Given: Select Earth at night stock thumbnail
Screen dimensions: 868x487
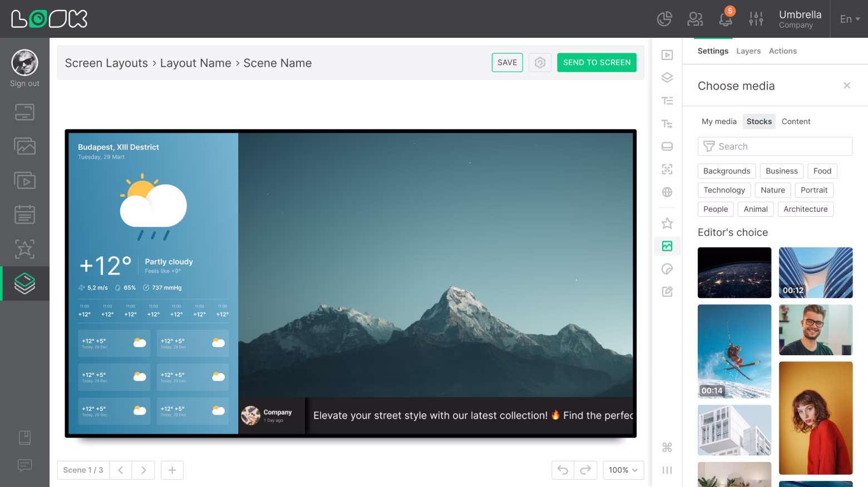Looking at the screenshot, I should tap(734, 272).
